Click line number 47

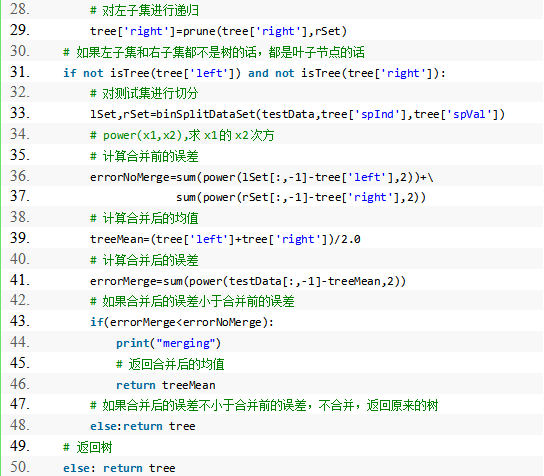[20, 404]
